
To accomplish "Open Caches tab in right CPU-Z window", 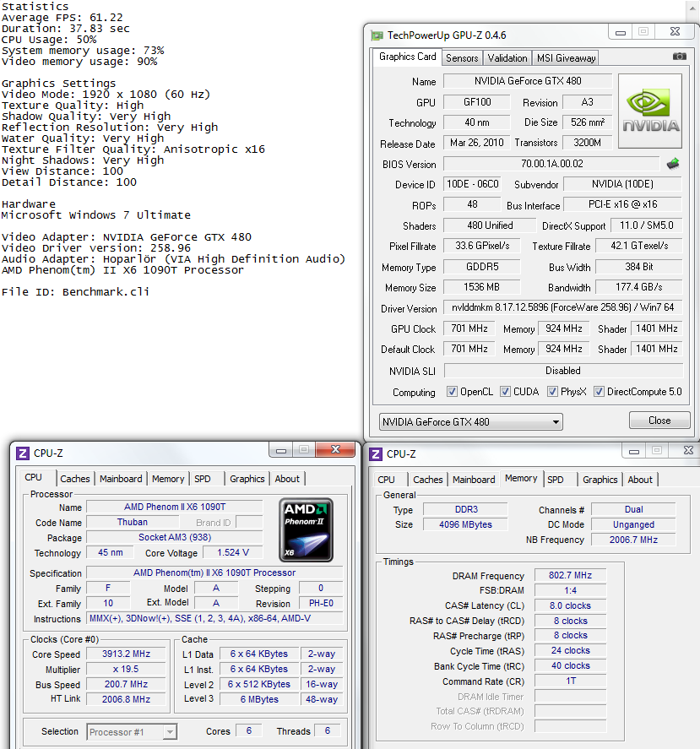I will [x=427, y=480].
